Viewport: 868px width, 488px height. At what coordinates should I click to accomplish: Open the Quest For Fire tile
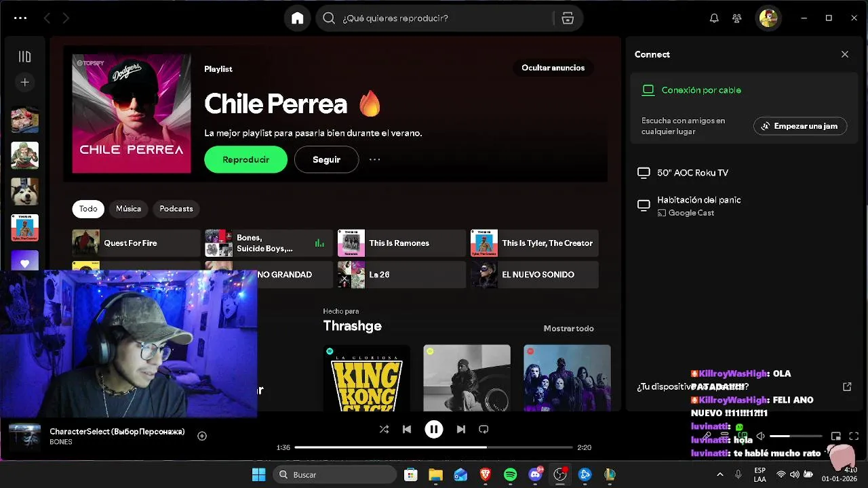[x=136, y=243]
